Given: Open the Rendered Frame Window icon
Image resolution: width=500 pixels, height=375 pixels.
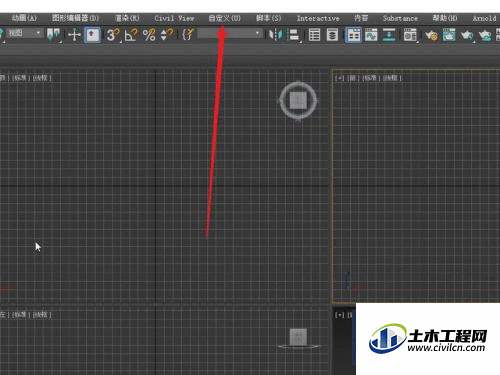Looking at the screenshot, I should click(x=449, y=35).
